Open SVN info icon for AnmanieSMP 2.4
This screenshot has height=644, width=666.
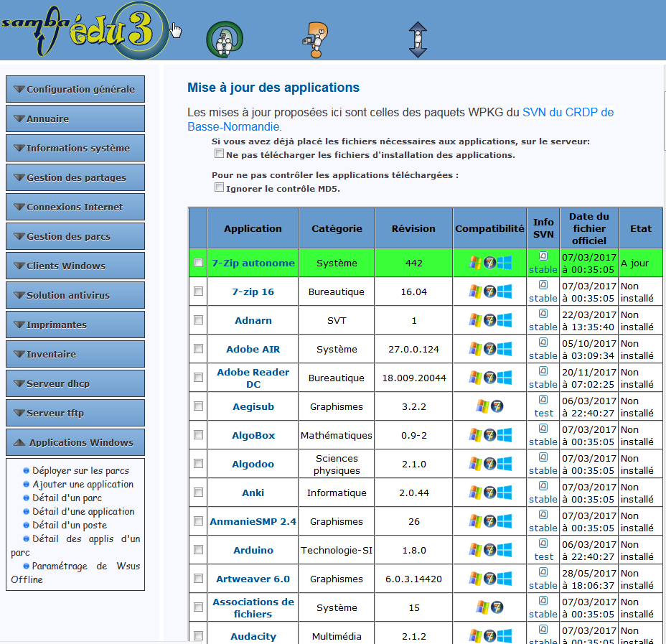[x=543, y=515]
